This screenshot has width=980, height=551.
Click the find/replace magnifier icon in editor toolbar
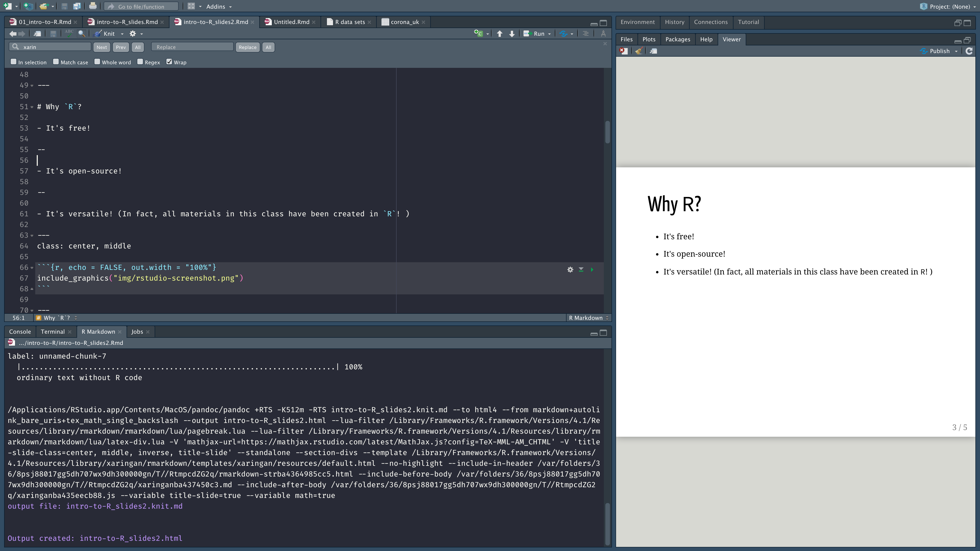[x=81, y=33]
